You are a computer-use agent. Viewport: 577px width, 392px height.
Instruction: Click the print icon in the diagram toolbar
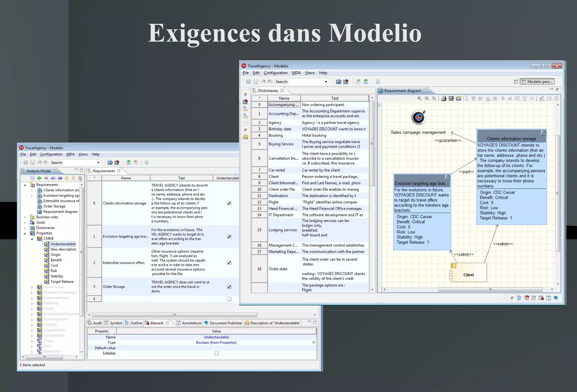point(444,98)
